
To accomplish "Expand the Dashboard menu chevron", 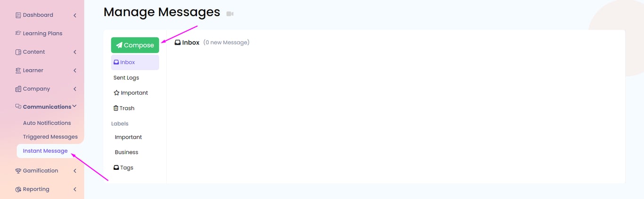I will click(x=75, y=15).
